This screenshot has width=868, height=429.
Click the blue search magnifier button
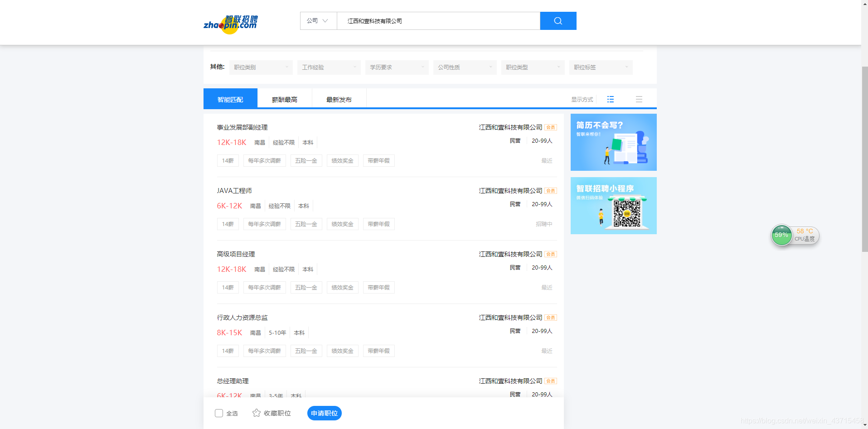[x=558, y=21]
